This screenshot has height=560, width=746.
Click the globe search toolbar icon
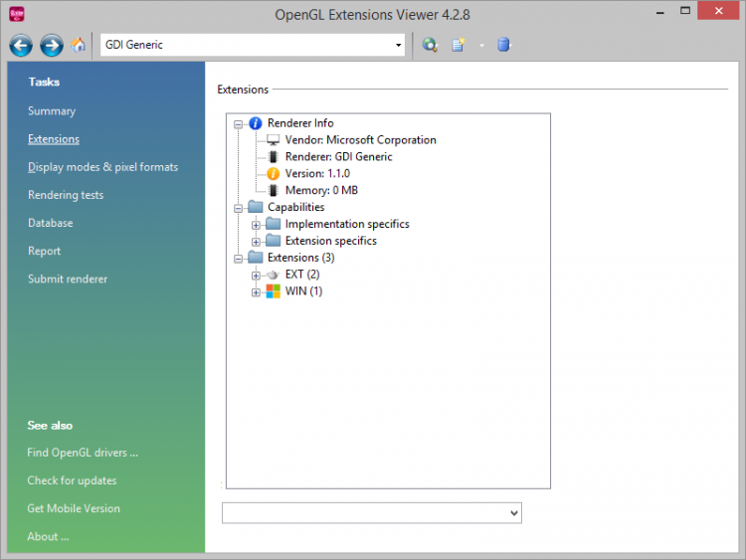430,45
